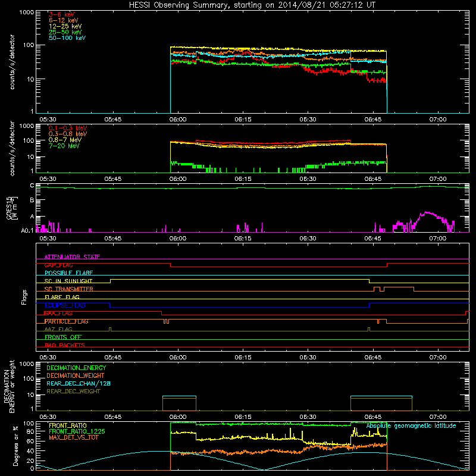Select the ECLIPSE_FLAG label
This screenshot has width=476, height=476.
click(65, 305)
